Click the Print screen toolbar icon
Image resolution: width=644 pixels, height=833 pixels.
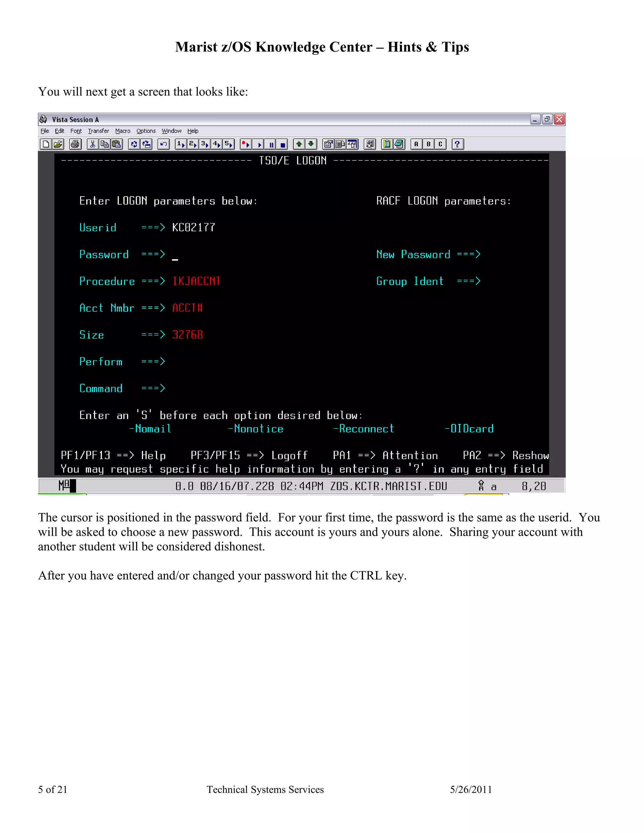click(75, 144)
